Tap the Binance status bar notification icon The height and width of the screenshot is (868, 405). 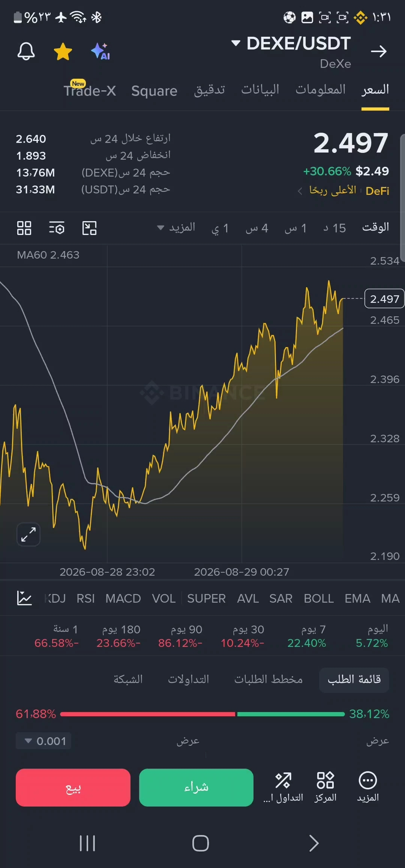[360, 18]
